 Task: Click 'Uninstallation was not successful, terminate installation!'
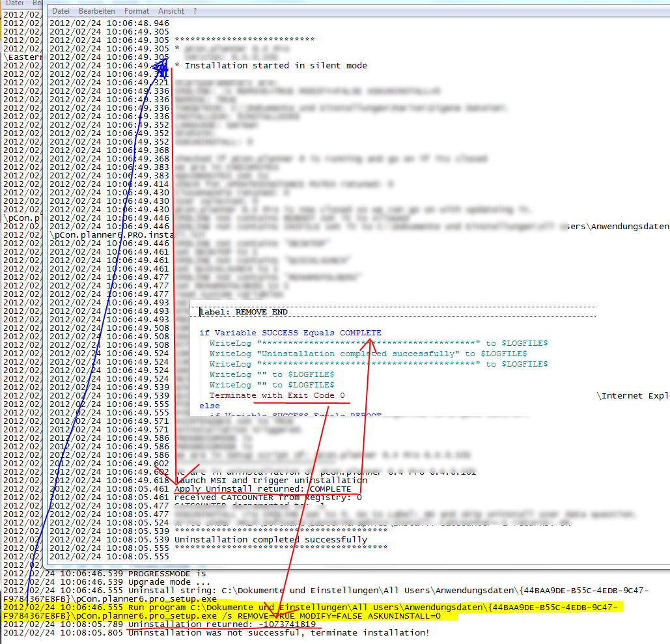click(x=279, y=633)
